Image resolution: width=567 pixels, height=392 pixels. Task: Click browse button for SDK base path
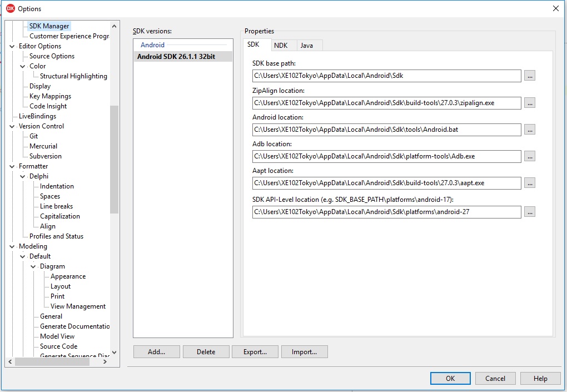tap(529, 76)
